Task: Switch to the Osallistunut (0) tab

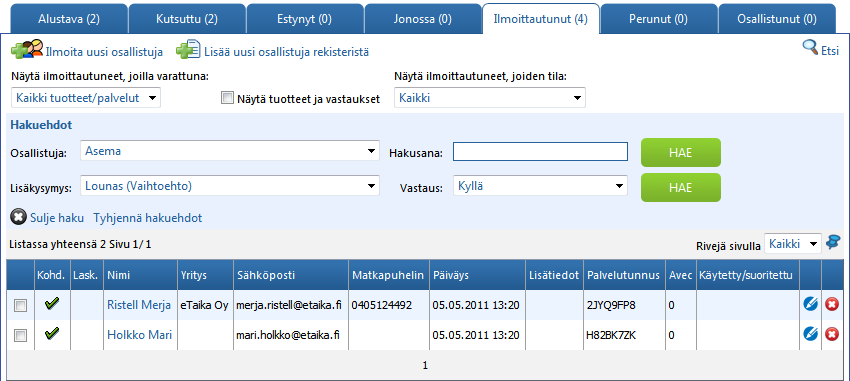Action: pyautogui.click(x=777, y=20)
